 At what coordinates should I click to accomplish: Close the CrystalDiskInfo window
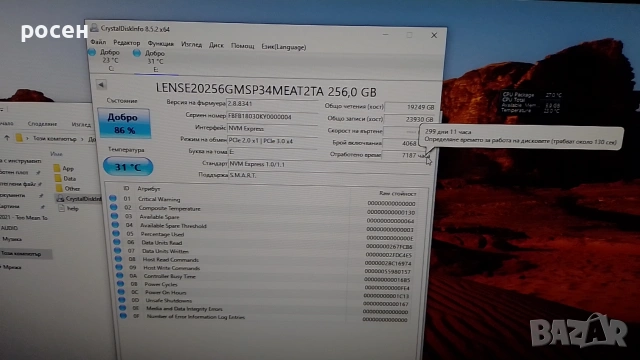click(x=434, y=36)
